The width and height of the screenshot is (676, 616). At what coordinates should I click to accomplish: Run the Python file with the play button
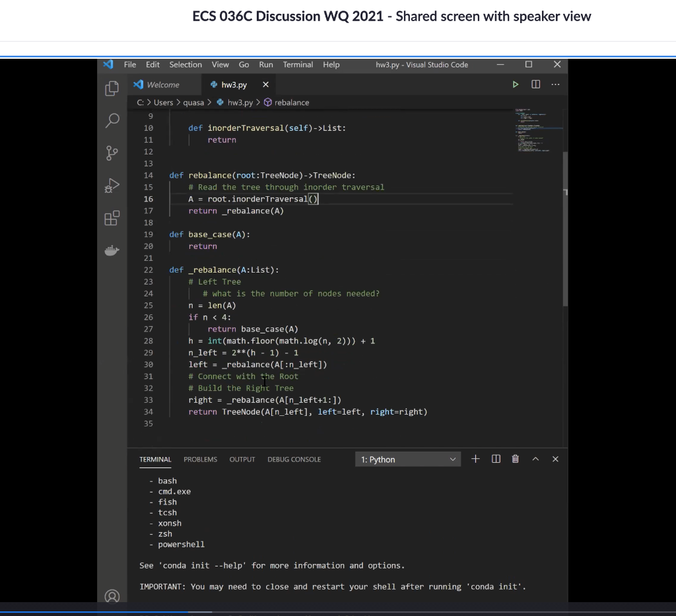click(x=516, y=85)
